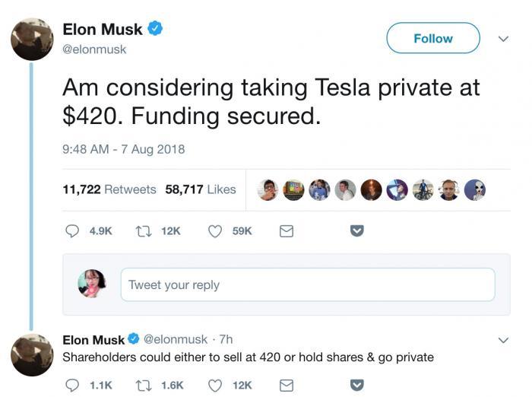
Task: Share the Shareholders tweet via message envelope
Action: click(x=287, y=386)
